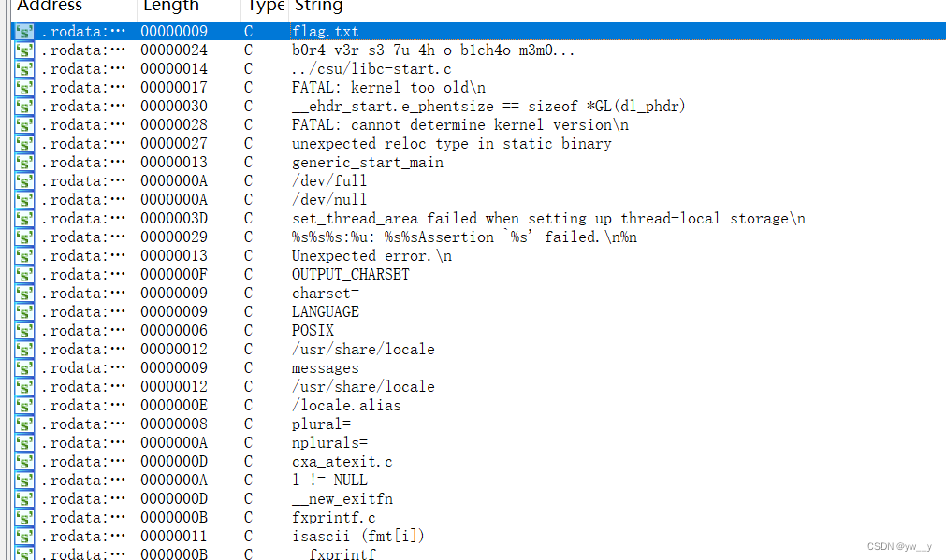Click the icon beside the POSIX entry

click(24, 330)
